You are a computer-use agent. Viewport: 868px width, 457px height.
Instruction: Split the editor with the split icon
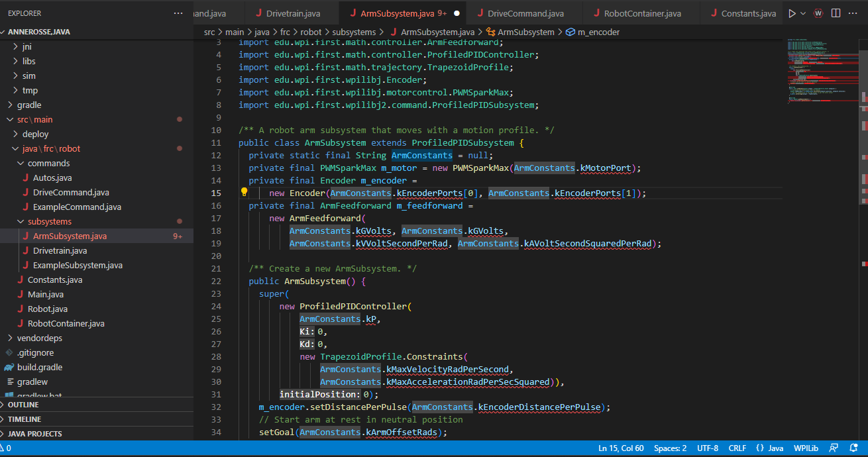pyautogui.click(x=836, y=13)
